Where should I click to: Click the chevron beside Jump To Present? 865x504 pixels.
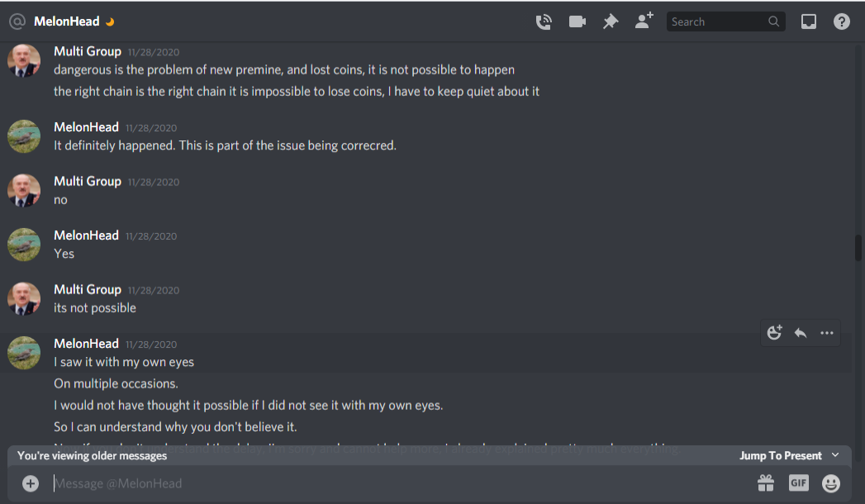pyautogui.click(x=835, y=455)
